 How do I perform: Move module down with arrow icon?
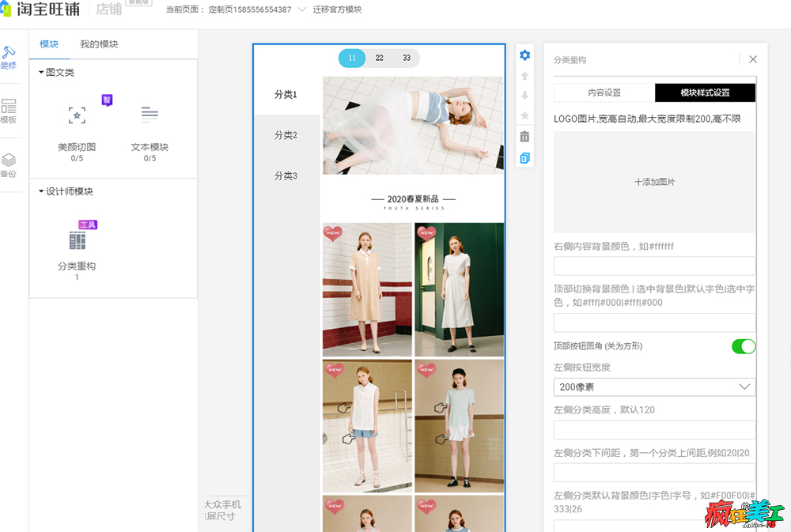coord(524,96)
